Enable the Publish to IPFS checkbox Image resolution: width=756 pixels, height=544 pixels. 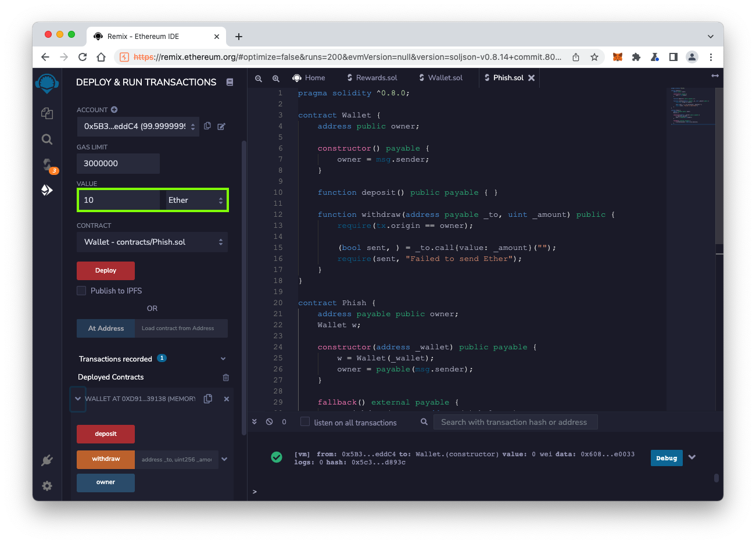81,291
